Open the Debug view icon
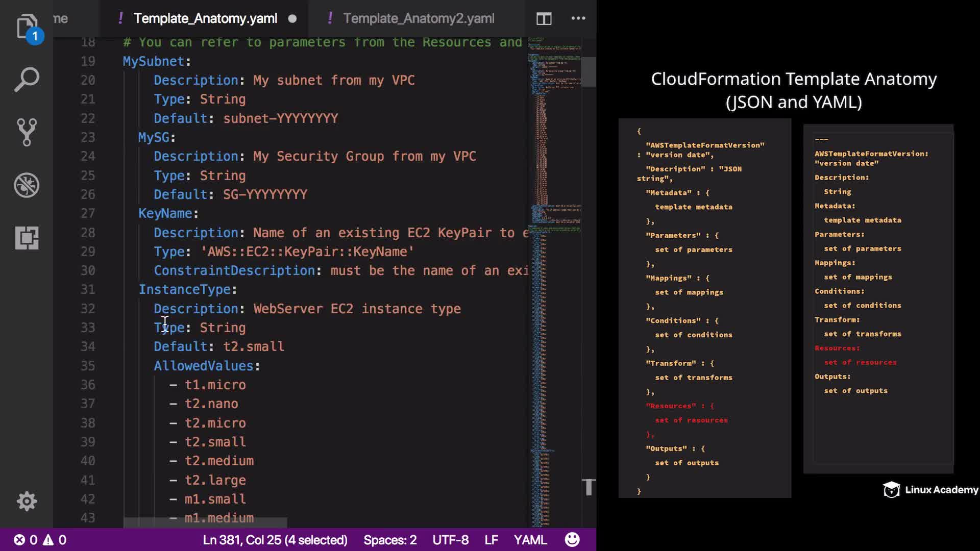This screenshot has height=551, width=980. [x=27, y=185]
